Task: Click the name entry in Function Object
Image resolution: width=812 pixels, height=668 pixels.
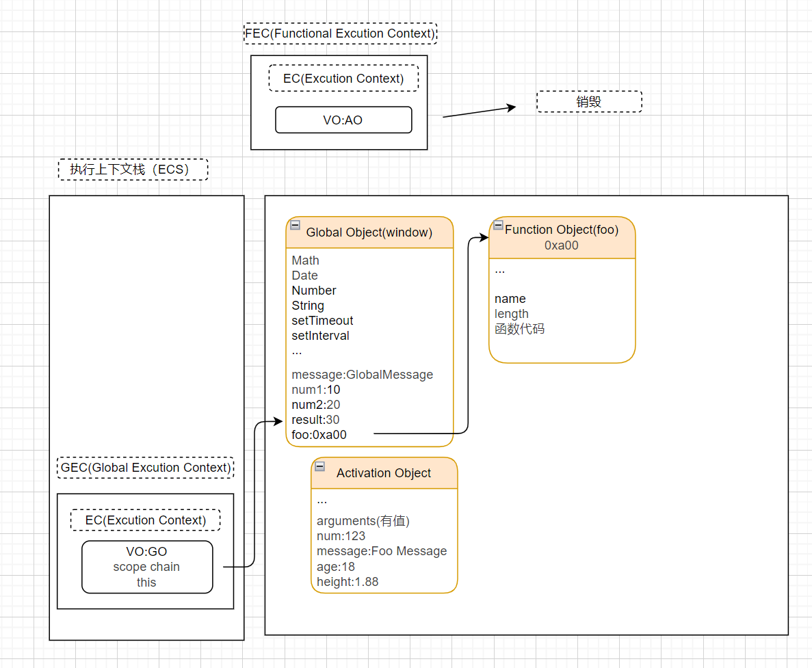Action: (510, 299)
